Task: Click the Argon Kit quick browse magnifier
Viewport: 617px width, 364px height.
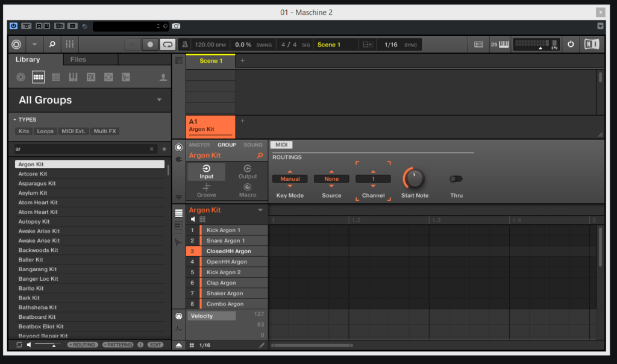Action: tap(260, 155)
